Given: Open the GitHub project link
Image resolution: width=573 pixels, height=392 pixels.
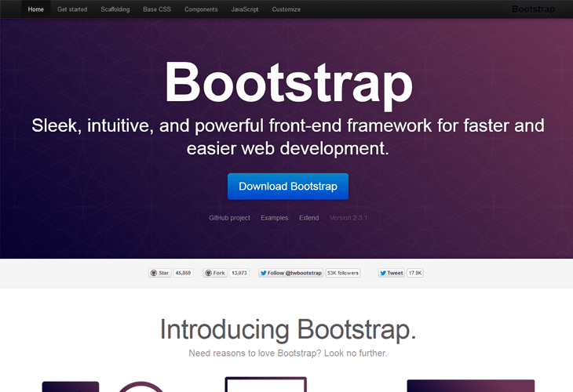Looking at the screenshot, I should 229,218.
